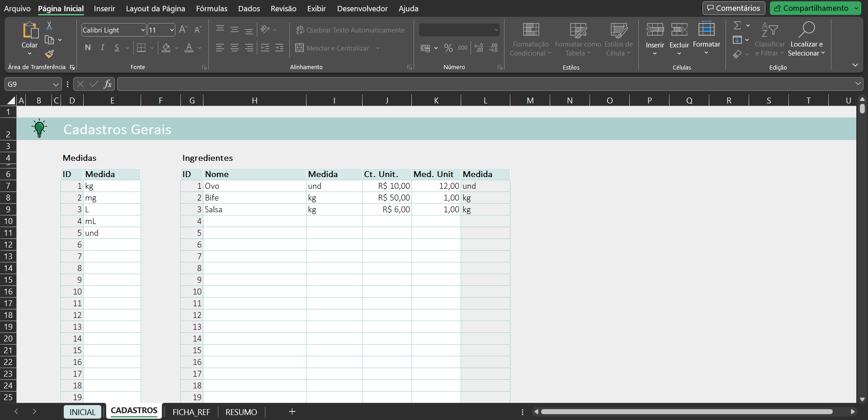The image size is (868, 420).
Task: Click the Format Painter brush icon
Action: [x=49, y=54]
